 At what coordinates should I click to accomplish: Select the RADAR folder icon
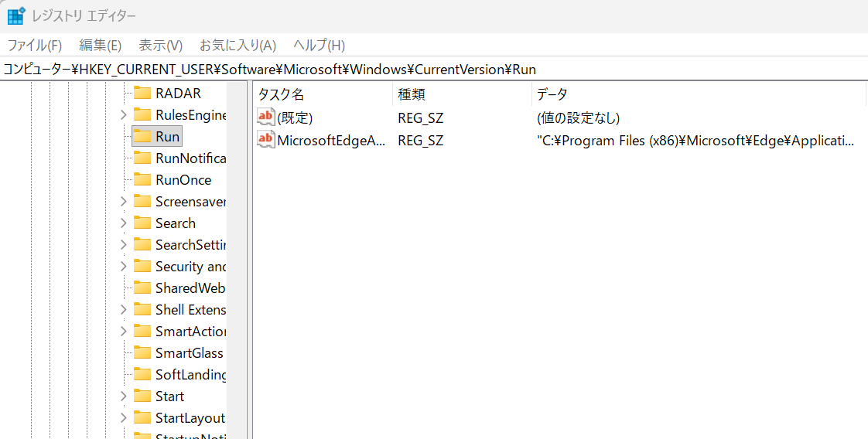pyautogui.click(x=142, y=94)
